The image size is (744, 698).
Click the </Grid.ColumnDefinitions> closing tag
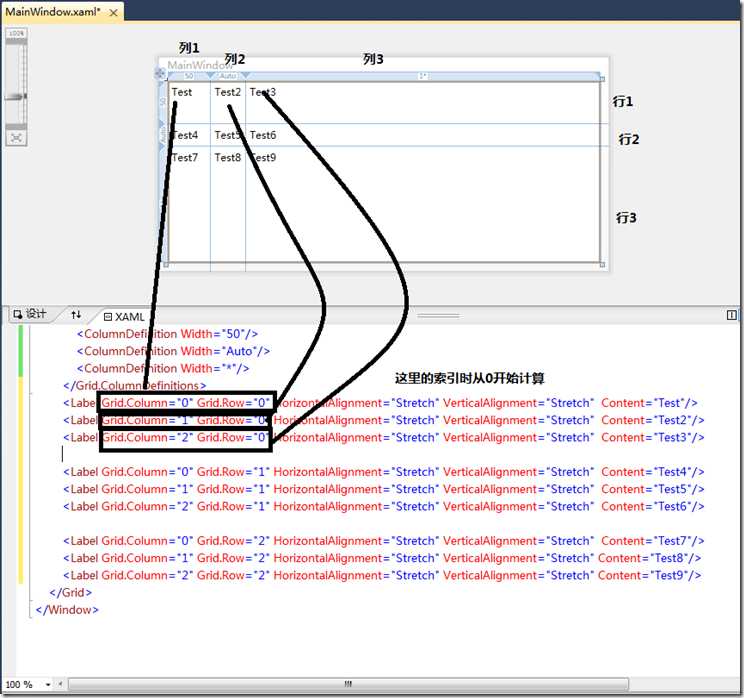point(135,385)
